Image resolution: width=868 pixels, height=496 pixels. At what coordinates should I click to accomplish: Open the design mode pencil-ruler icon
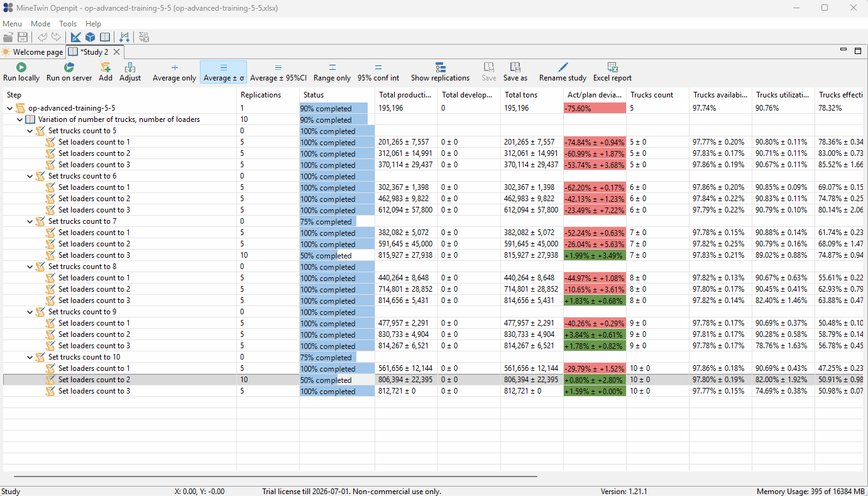pyautogui.click(x=75, y=38)
